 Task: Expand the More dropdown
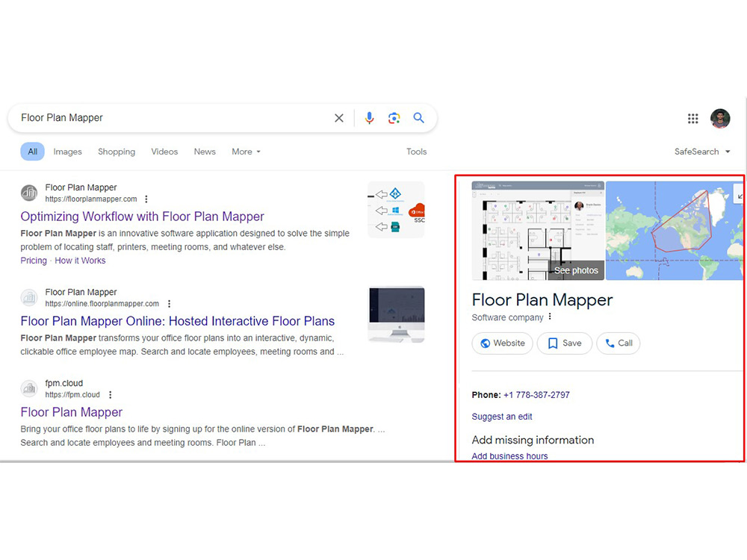246,152
